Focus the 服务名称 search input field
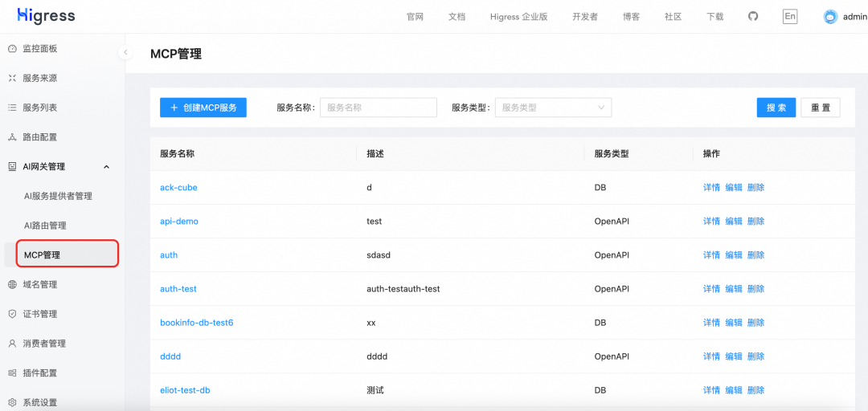This screenshot has width=868, height=411. click(x=378, y=108)
